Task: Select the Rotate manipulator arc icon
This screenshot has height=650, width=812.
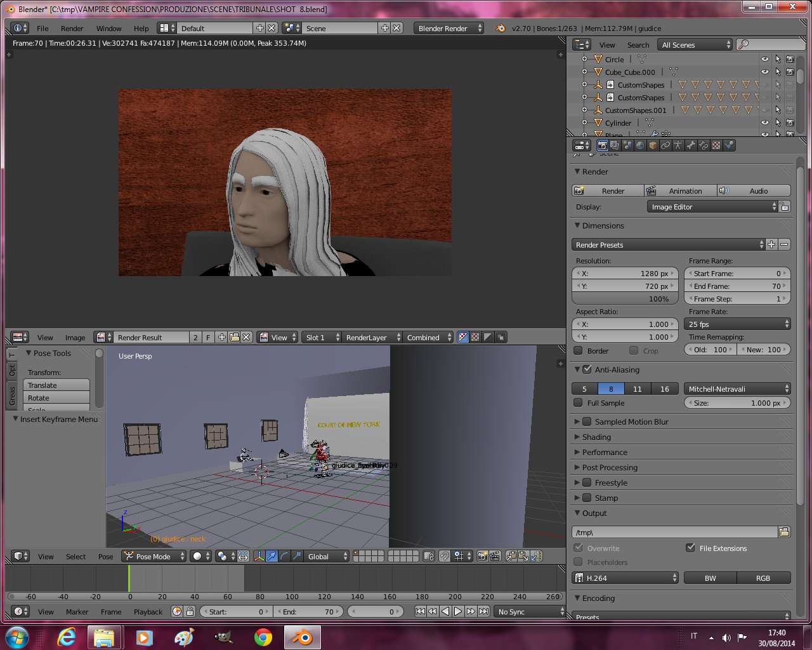Action: pos(284,556)
